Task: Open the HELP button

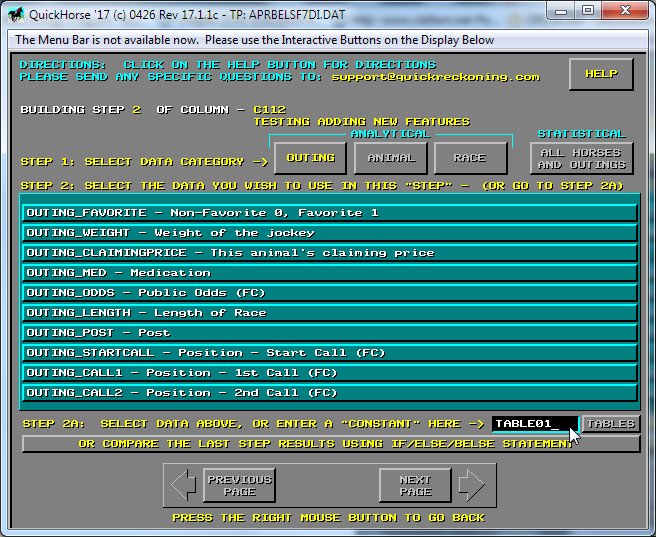Action: (601, 74)
